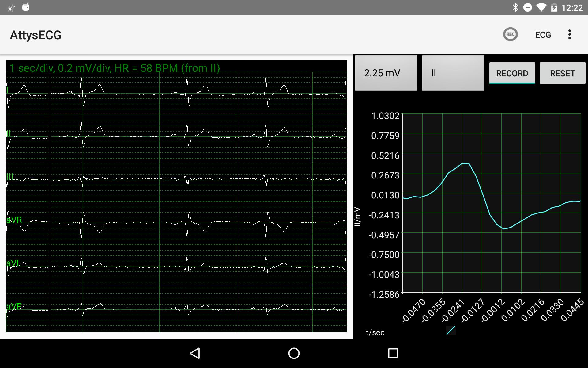The image size is (588, 368).
Task: Click the lead II label on ECG plot
Action: coord(9,133)
